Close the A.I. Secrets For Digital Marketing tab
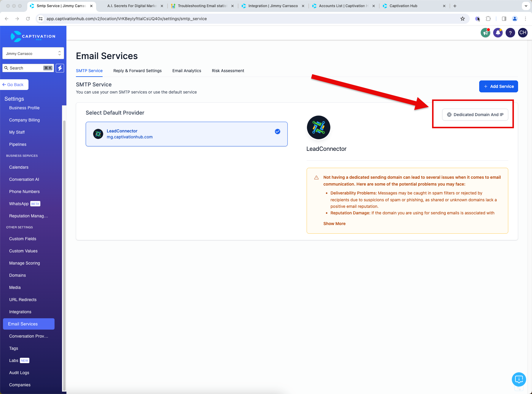 162,6
